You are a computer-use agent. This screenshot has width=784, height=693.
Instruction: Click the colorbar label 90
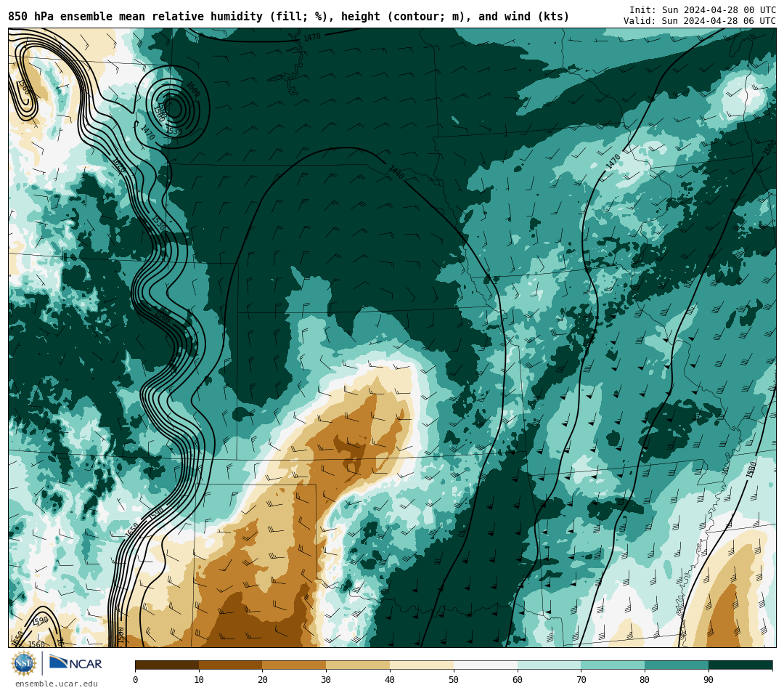[x=709, y=679]
